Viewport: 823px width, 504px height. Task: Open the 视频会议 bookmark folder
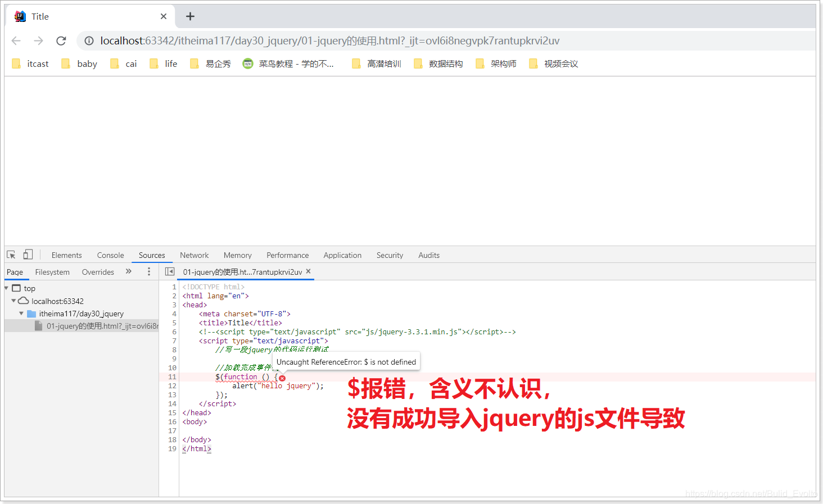[x=554, y=63]
